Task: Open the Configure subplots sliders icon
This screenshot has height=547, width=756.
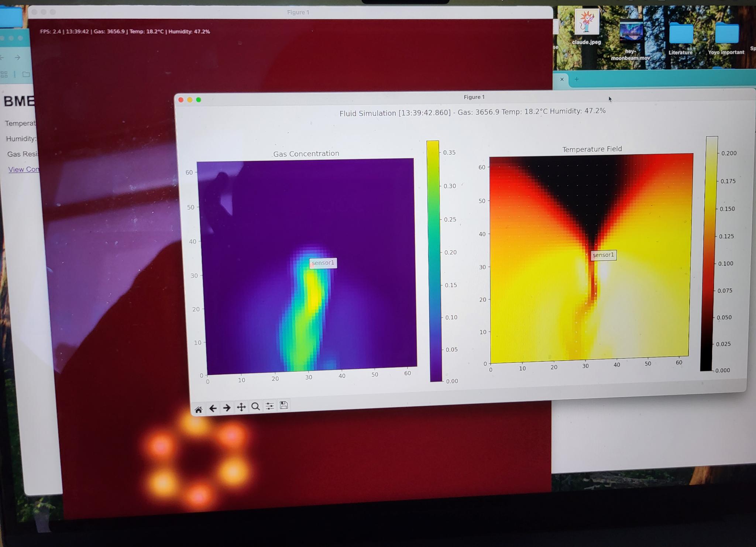Action: click(x=270, y=406)
